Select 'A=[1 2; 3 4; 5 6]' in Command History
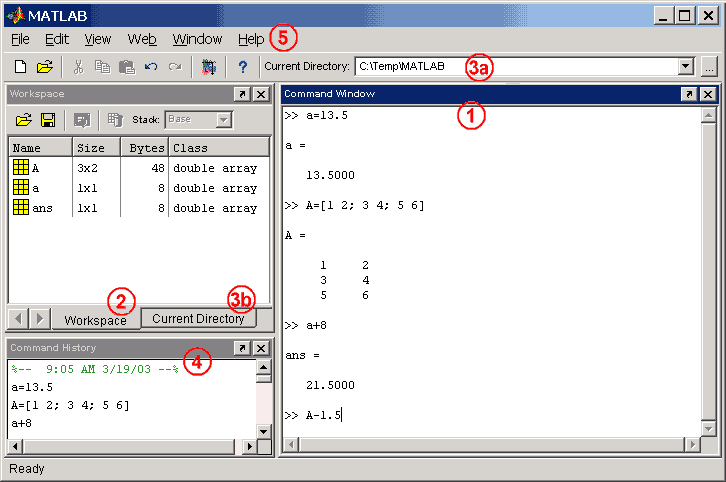 tap(70, 405)
